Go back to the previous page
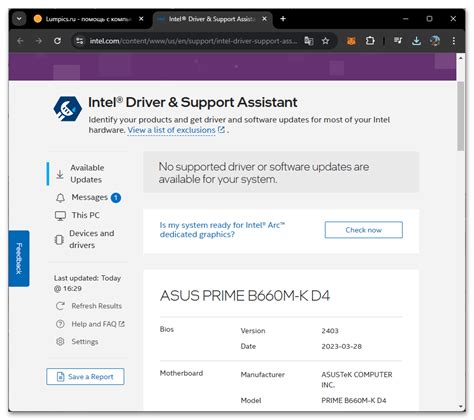Image resolution: width=474 pixels, height=420 pixels. point(20,41)
